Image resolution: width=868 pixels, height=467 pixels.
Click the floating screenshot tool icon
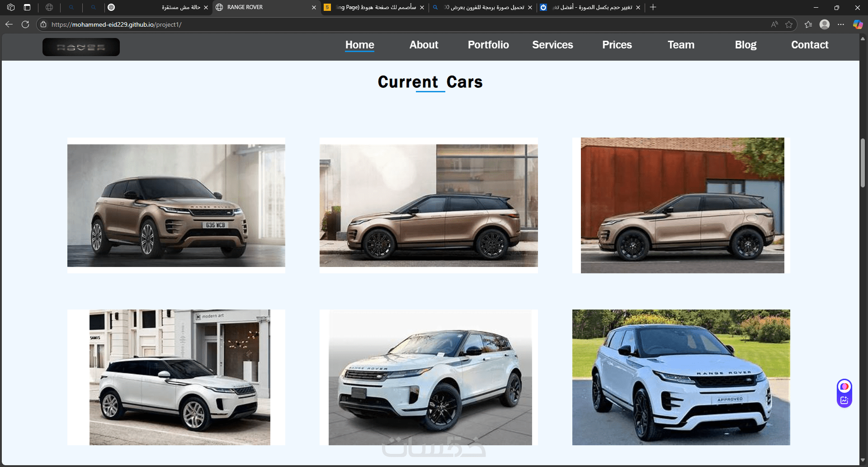[844, 400]
